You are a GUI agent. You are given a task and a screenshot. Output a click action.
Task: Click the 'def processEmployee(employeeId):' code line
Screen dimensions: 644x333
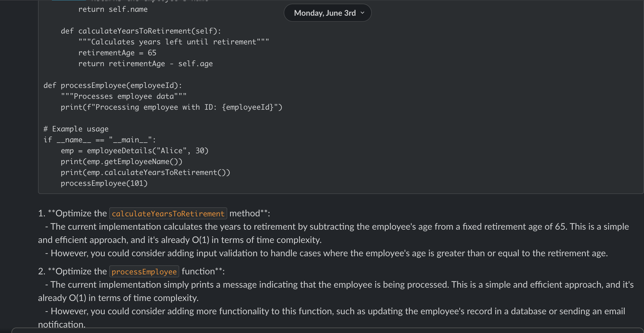click(x=113, y=86)
